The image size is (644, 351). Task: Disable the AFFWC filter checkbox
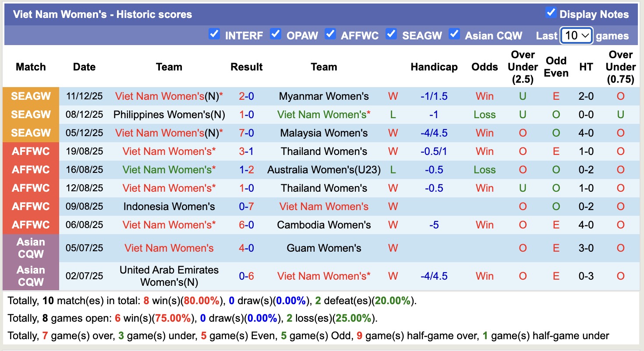pyautogui.click(x=330, y=34)
